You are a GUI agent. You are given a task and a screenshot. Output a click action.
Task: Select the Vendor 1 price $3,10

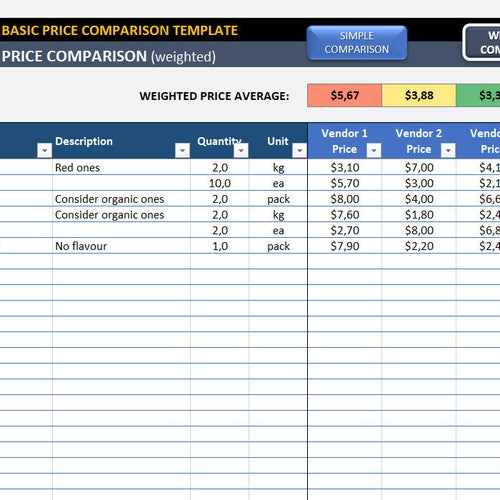coord(345,167)
